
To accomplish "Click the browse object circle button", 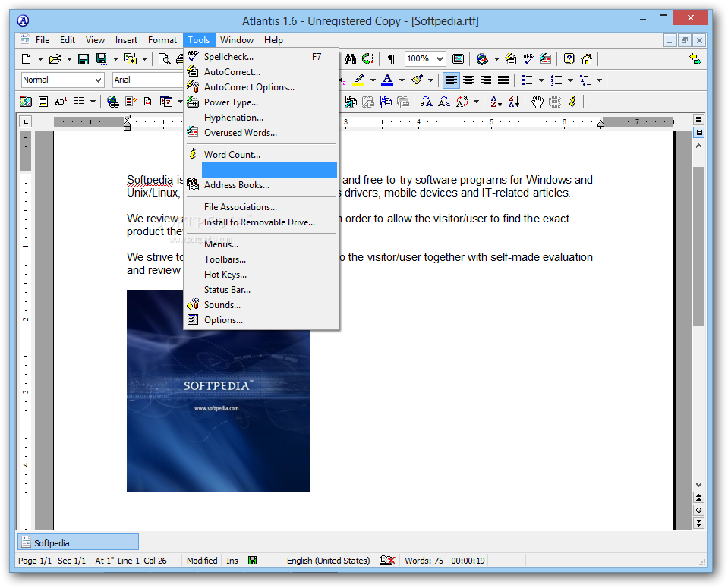I will pos(698,510).
